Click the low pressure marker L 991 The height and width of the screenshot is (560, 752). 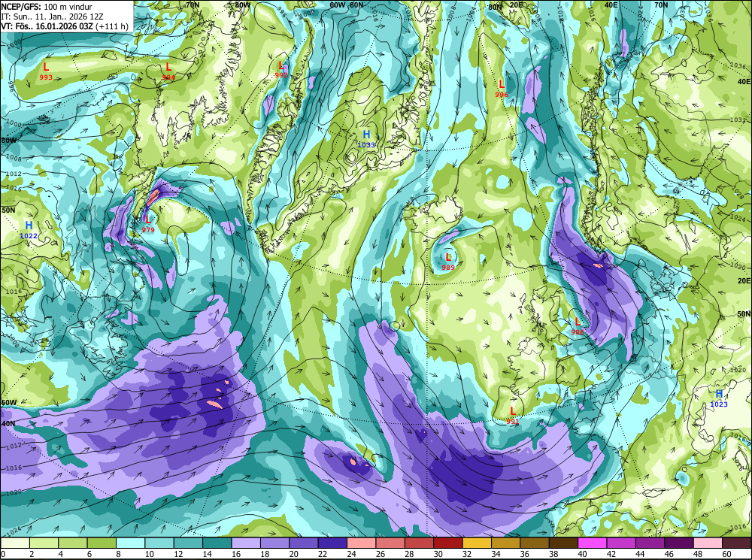[513, 415]
